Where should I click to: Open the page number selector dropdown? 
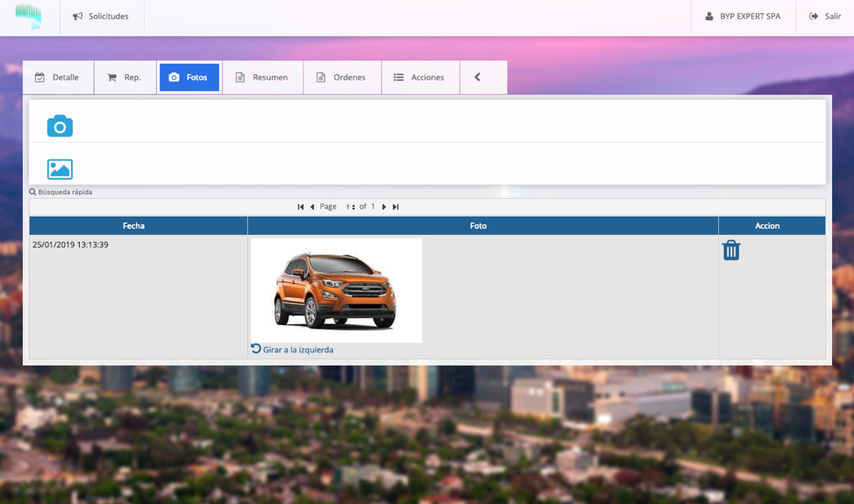coord(350,207)
